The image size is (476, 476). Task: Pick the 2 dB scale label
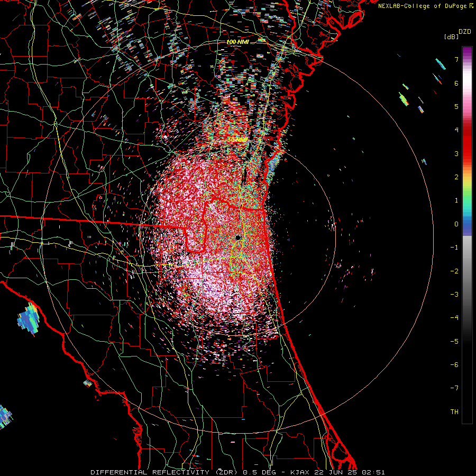[456, 177]
